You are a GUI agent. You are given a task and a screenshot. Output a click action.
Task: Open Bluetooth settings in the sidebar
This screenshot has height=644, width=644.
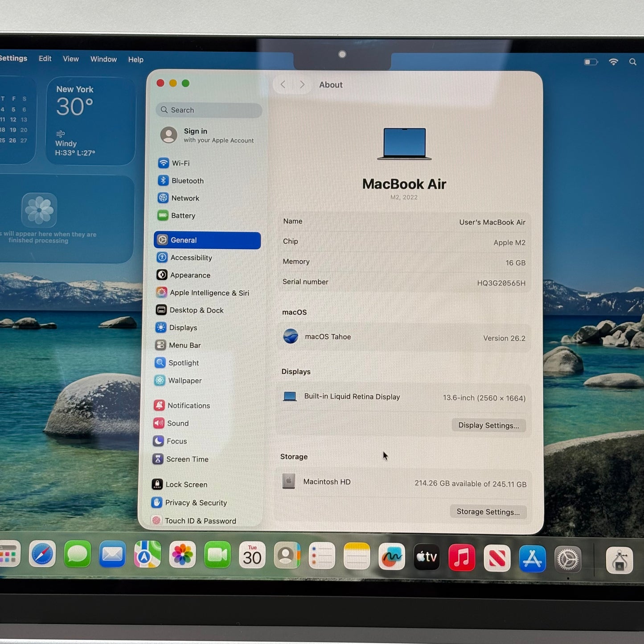[187, 180]
